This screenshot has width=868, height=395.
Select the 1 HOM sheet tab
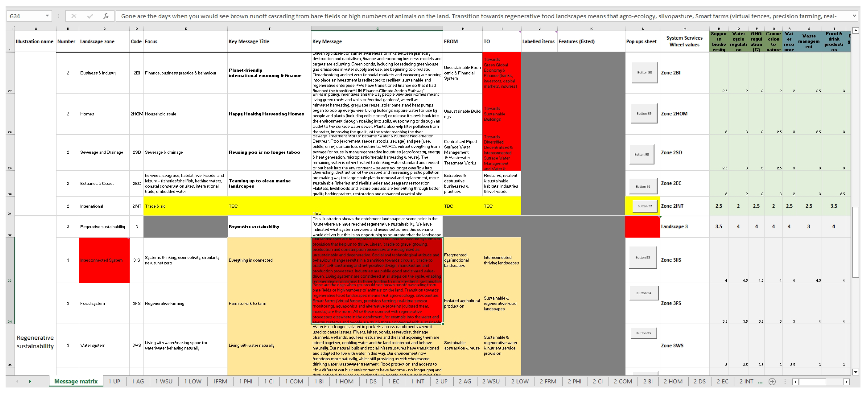pyautogui.click(x=344, y=382)
